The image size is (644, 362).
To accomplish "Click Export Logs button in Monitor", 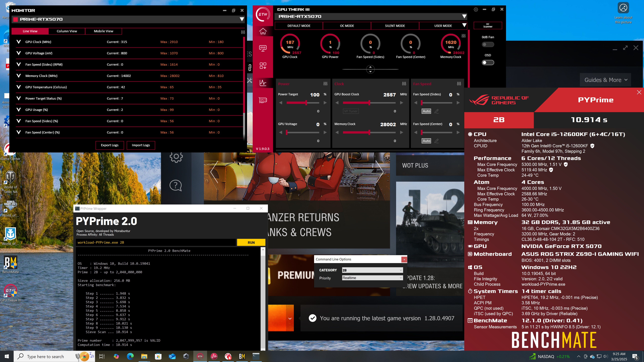I will [110, 145].
